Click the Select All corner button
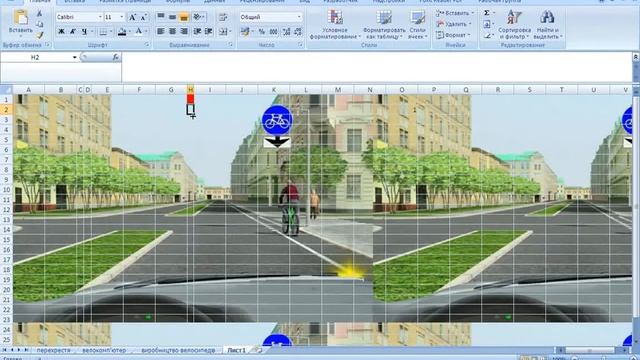This screenshot has width=640, height=360. pos(6,90)
